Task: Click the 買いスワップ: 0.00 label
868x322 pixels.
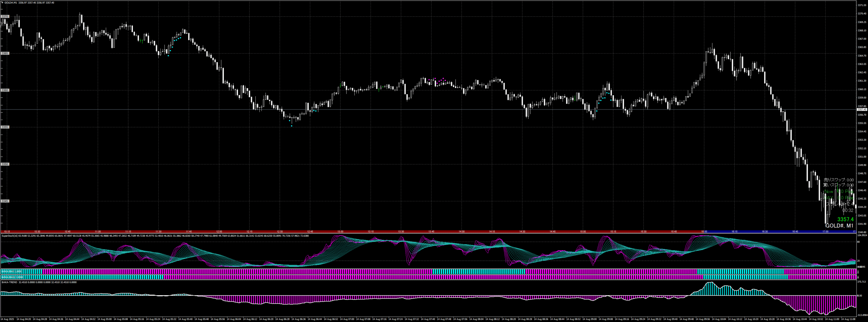Action: 839,185
